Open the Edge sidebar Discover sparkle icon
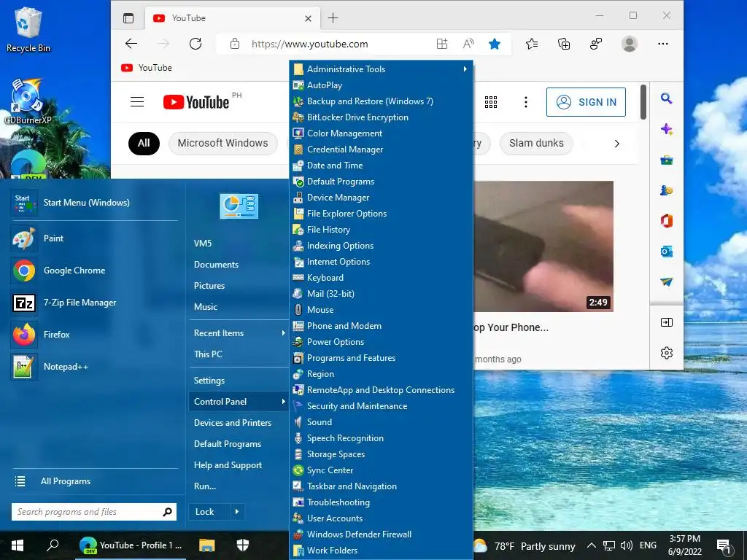 click(x=666, y=129)
